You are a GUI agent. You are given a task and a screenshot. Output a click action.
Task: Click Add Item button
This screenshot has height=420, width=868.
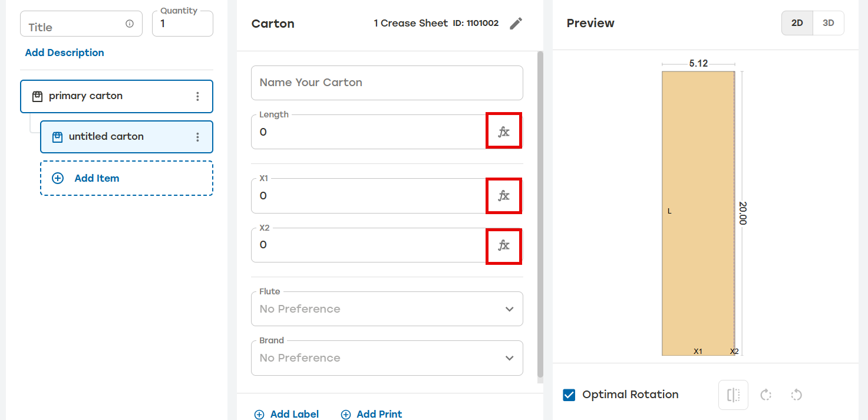coord(127,178)
